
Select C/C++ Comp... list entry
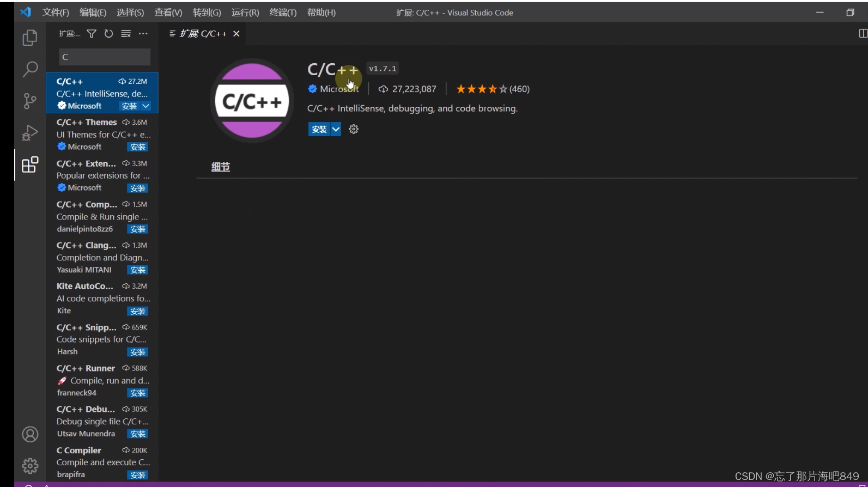pos(102,216)
